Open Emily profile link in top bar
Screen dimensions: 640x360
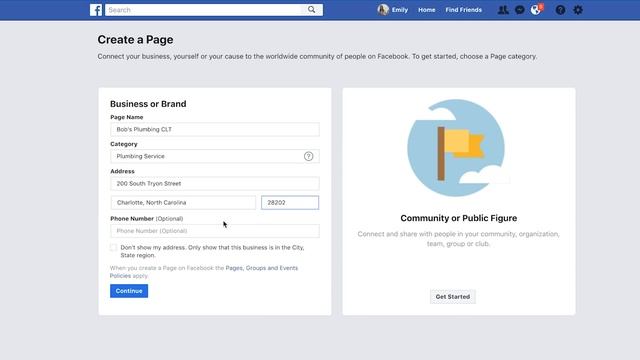click(x=400, y=10)
